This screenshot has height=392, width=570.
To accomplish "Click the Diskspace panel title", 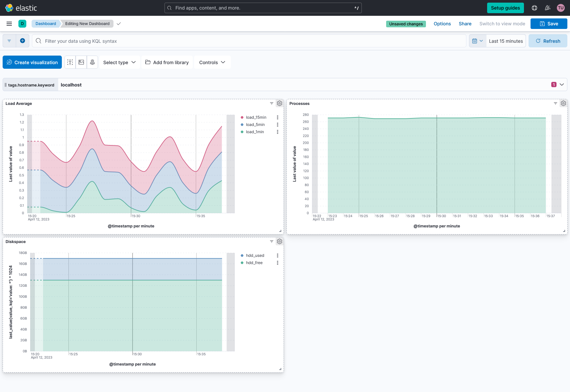I will (15, 241).
